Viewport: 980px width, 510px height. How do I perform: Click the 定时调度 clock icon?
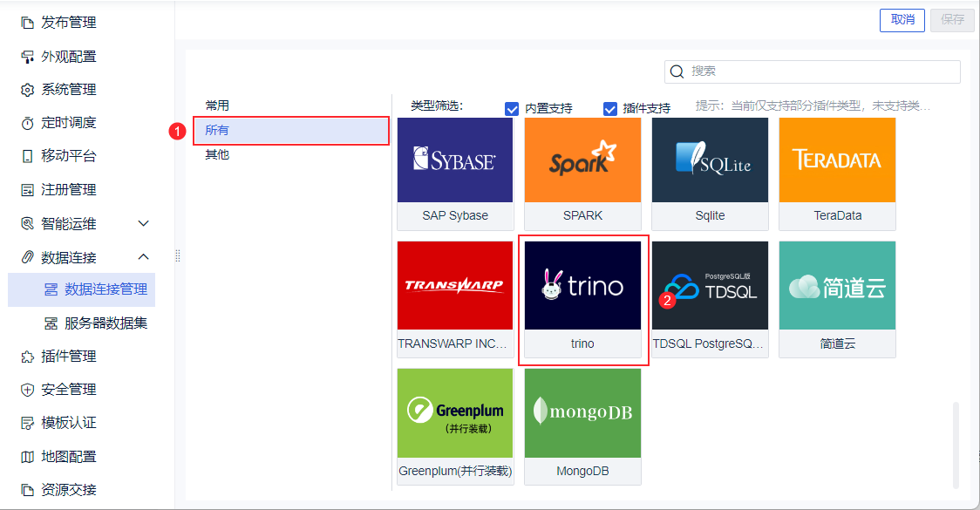[x=27, y=123]
